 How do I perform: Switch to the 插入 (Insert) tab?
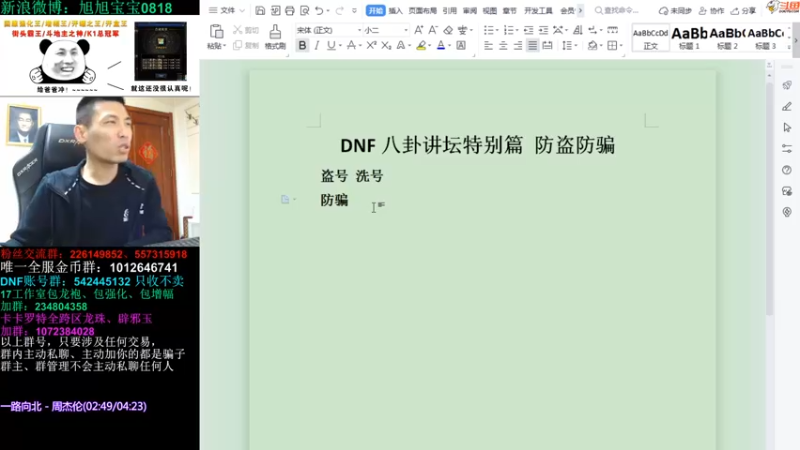click(395, 10)
